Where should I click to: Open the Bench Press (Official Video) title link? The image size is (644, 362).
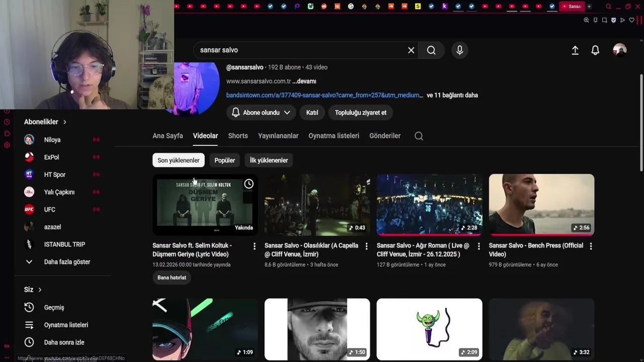536,250
